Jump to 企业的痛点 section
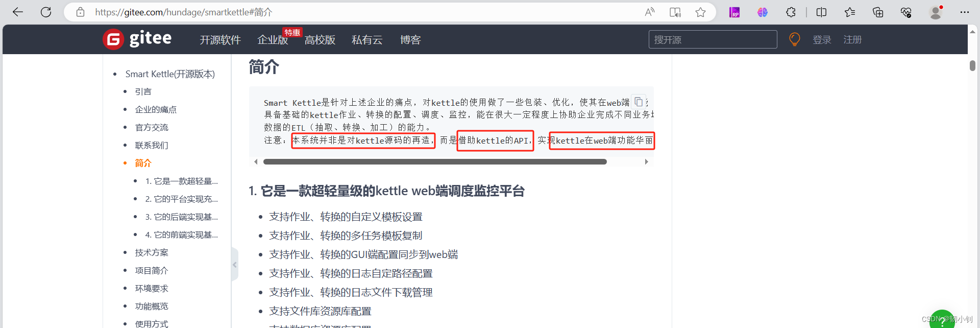980x328 pixels. (x=156, y=109)
